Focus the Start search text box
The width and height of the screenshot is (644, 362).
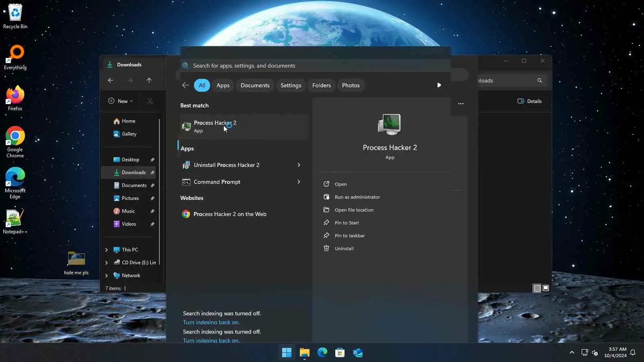[x=316, y=66]
